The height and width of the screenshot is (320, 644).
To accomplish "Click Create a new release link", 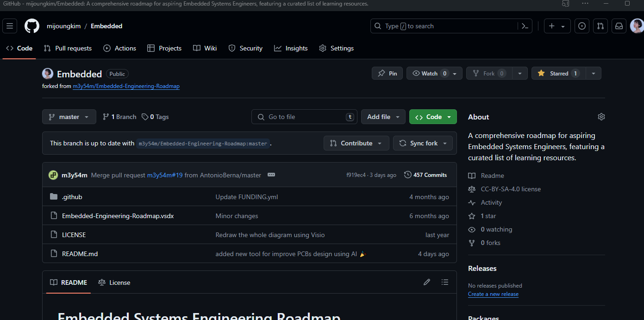I will pyautogui.click(x=493, y=294).
